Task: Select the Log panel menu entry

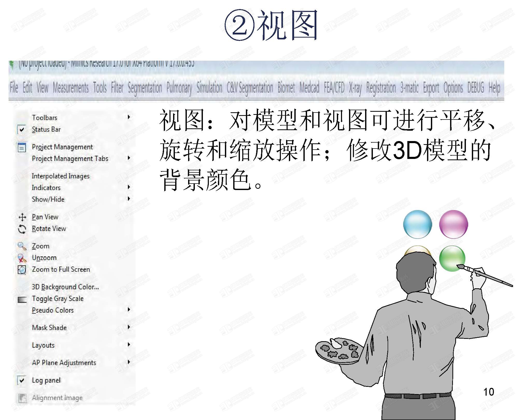Action: pyautogui.click(x=46, y=381)
